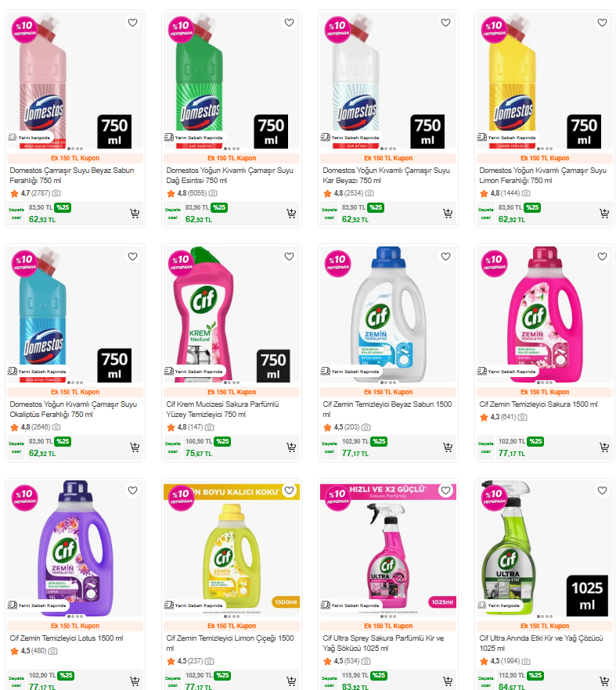Click star rating of Cif Zemin Temizleyici Sakura
The width and height of the screenshot is (616, 690).
coord(484,417)
